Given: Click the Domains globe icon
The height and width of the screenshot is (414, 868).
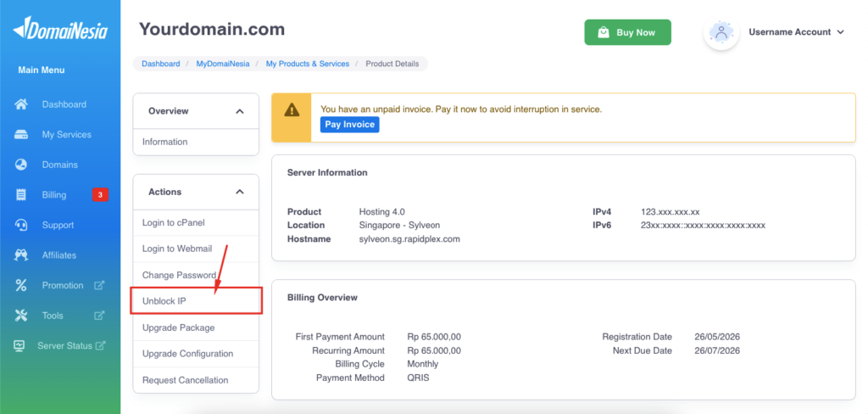Looking at the screenshot, I should [21, 165].
